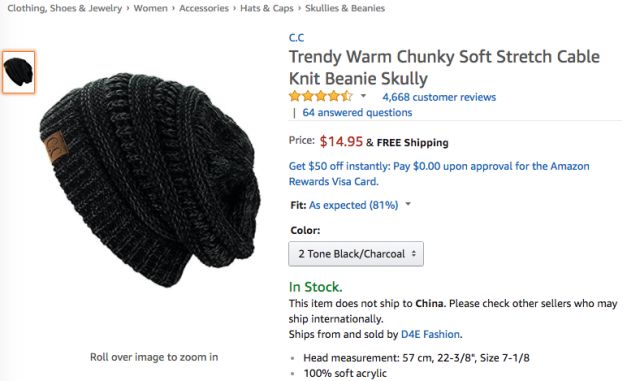Select the black beanie thumbnail
The height and width of the screenshot is (381, 640).
click(19, 72)
